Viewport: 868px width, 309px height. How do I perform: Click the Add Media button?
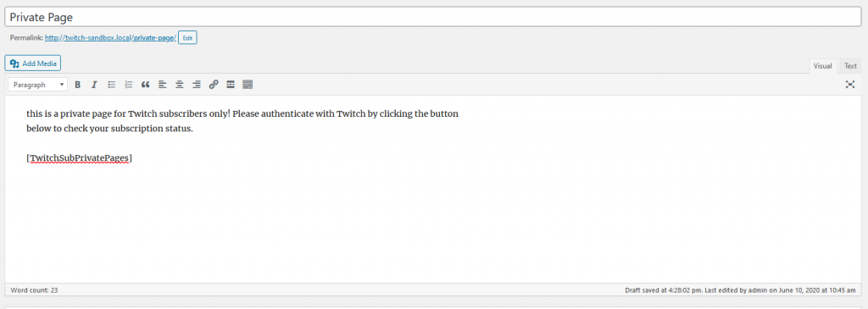pyautogui.click(x=33, y=63)
